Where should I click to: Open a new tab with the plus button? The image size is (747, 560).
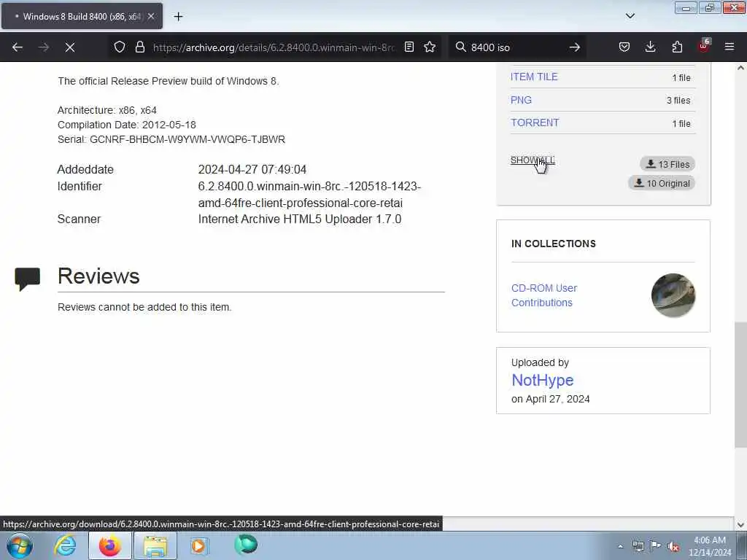coord(178,17)
